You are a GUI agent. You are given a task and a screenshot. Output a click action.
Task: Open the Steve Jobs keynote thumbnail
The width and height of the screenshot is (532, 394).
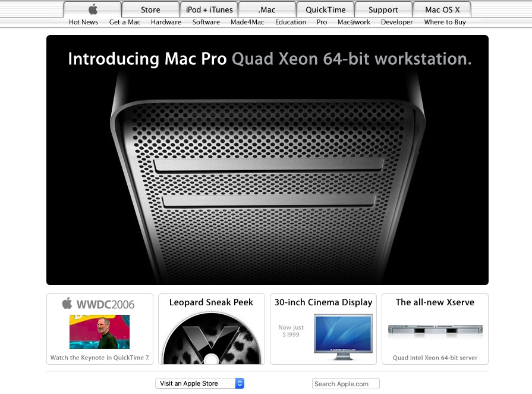[99, 332]
